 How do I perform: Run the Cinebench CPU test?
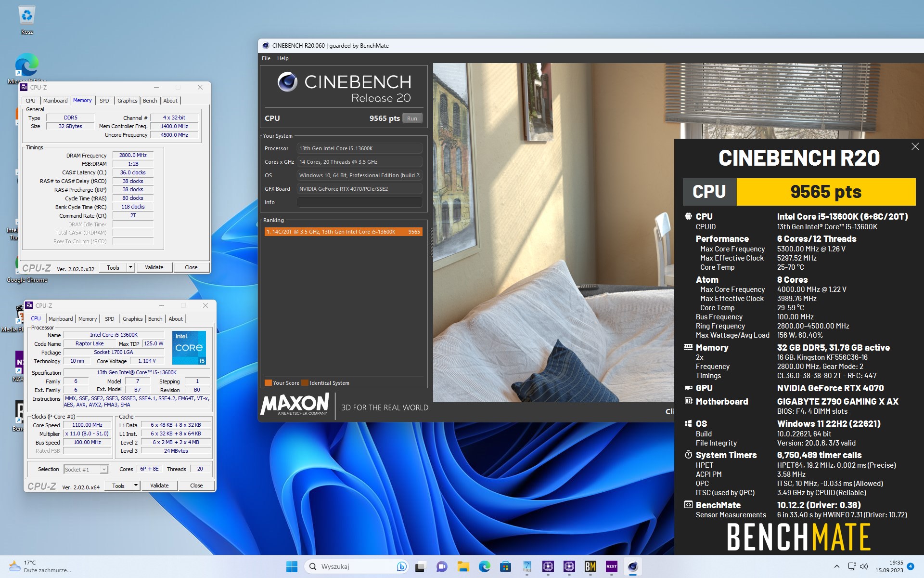click(x=412, y=118)
